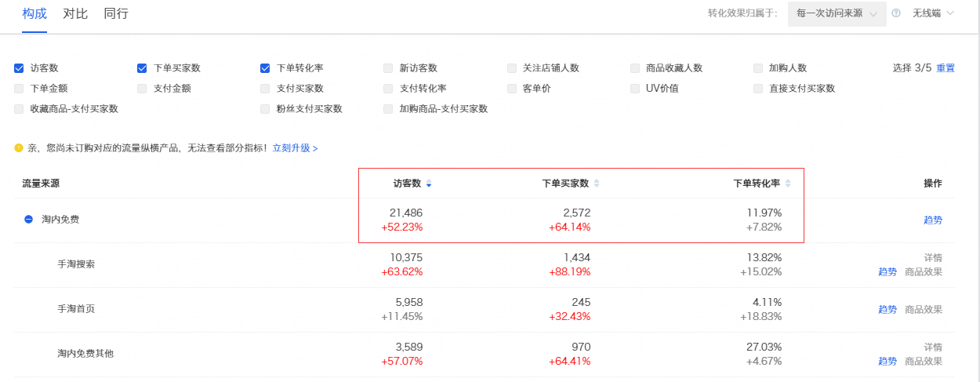Check the UV价值 checkbox
Screen dimensions: 980x382
(x=635, y=89)
